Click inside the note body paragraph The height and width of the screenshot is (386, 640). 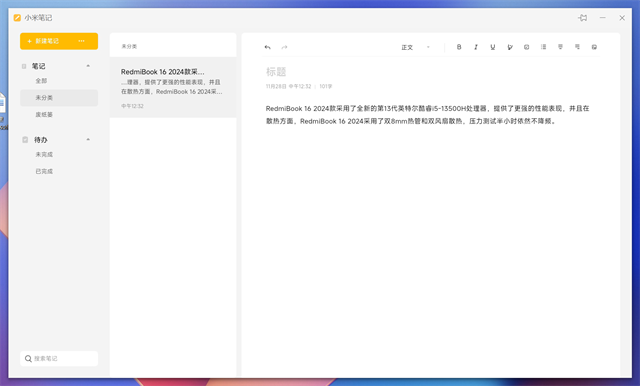click(427, 115)
